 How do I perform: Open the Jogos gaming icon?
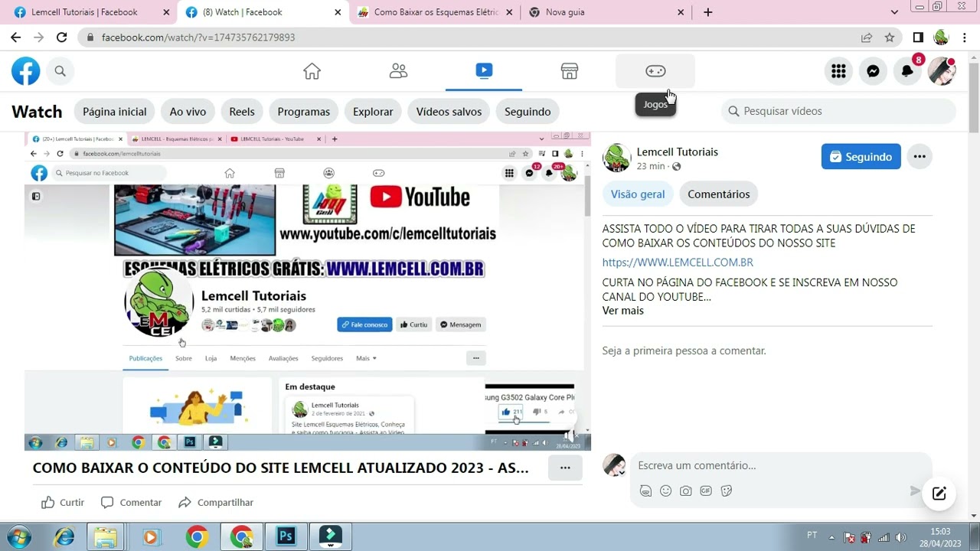point(655,71)
